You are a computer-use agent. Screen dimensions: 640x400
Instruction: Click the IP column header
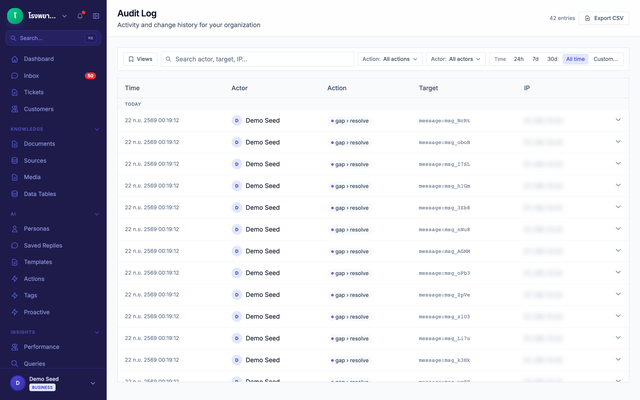coord(527,88)
